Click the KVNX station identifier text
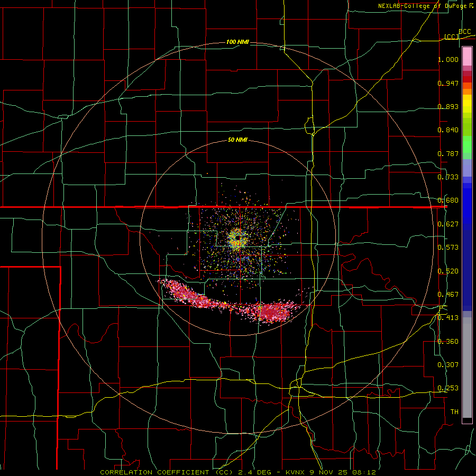This screenshot has height=476, width=476. pos(296,472)
